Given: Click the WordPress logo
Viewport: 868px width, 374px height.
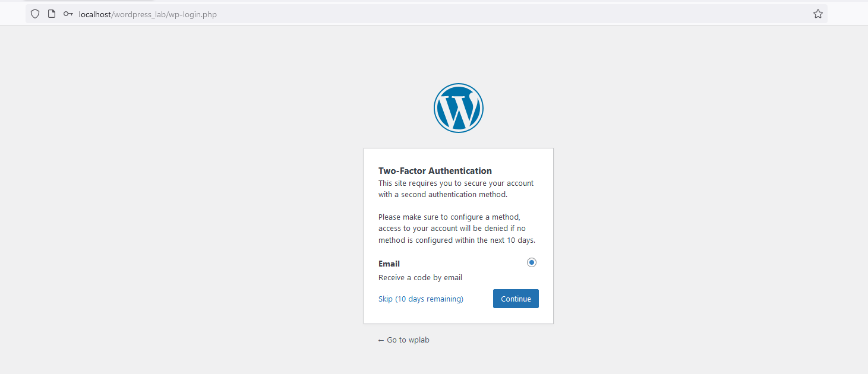Looking at the screenshot, I should click(x=459, y=108).
